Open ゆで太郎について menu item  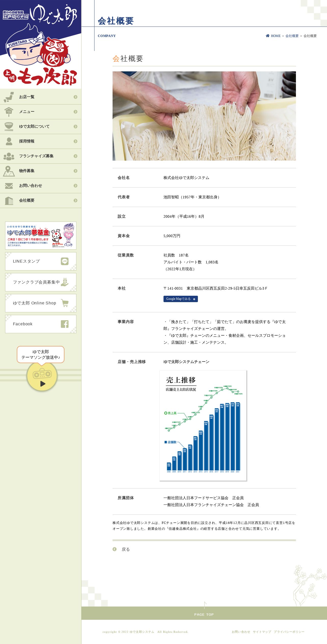point(40,126)
